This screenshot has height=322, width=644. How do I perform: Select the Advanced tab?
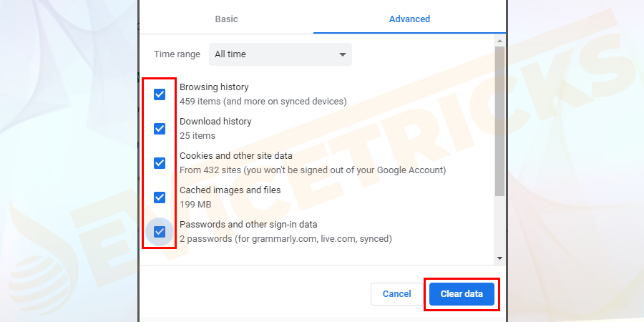tap(409, 19)
